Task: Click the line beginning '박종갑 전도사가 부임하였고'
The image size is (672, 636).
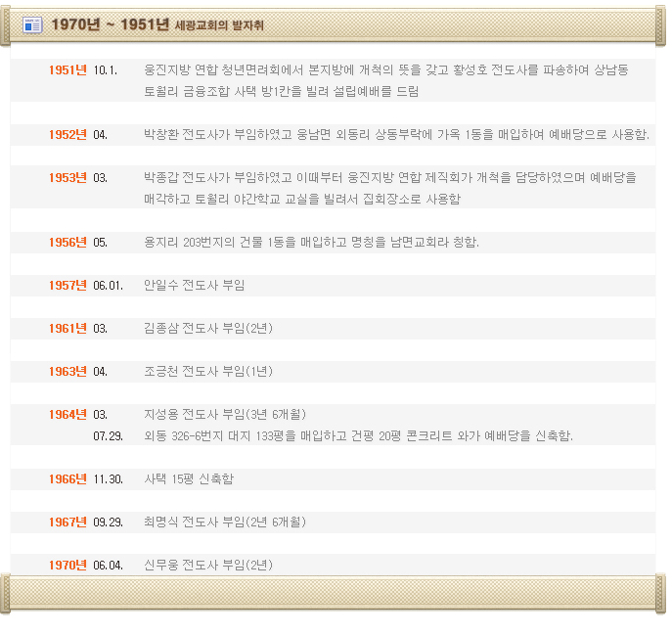Action: point(390,177)
